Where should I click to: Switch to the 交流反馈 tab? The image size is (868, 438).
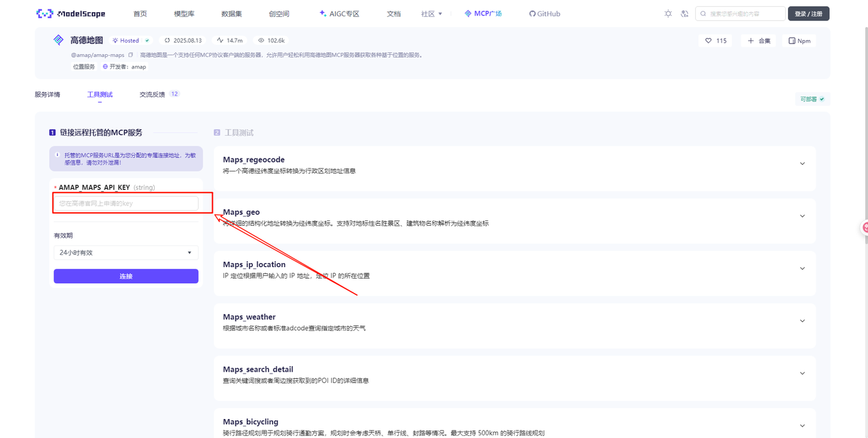[152, 94]
